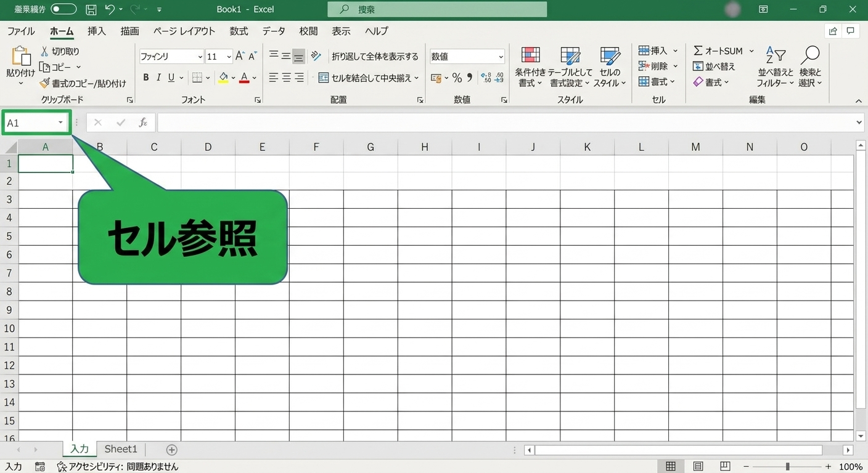Apply the red font color

pyautogui.click(x=244, y=78)
